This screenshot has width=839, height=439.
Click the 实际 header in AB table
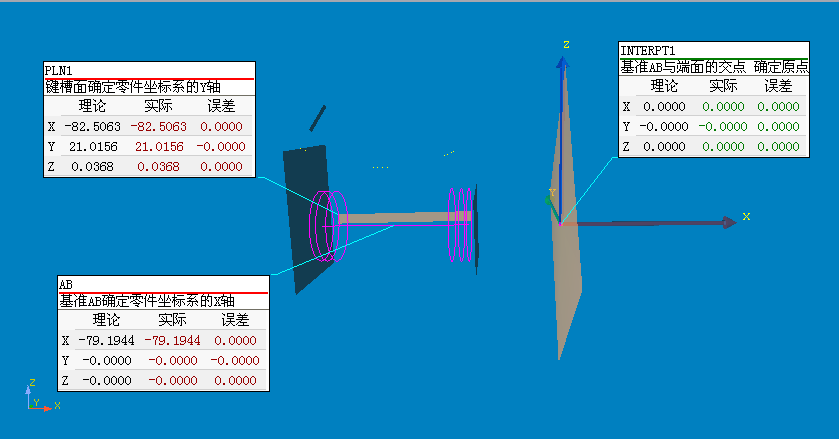point(172,320)
